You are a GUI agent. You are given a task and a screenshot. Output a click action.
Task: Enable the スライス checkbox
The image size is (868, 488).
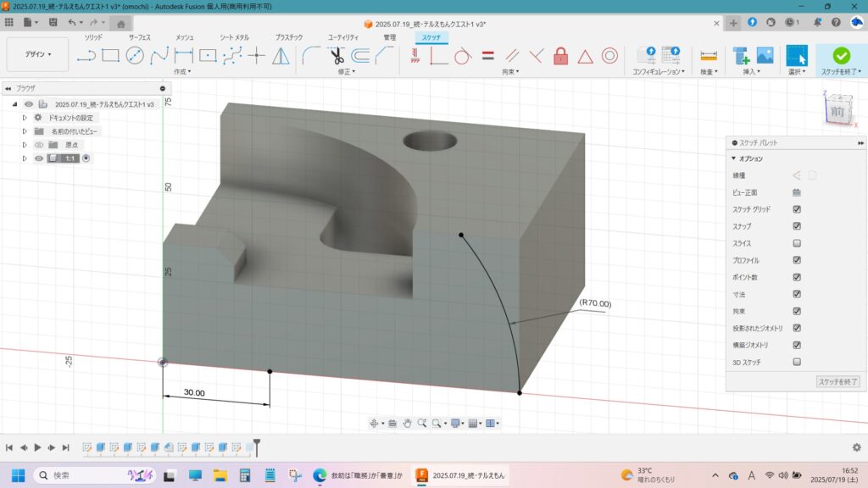click(x=797, y=243)
